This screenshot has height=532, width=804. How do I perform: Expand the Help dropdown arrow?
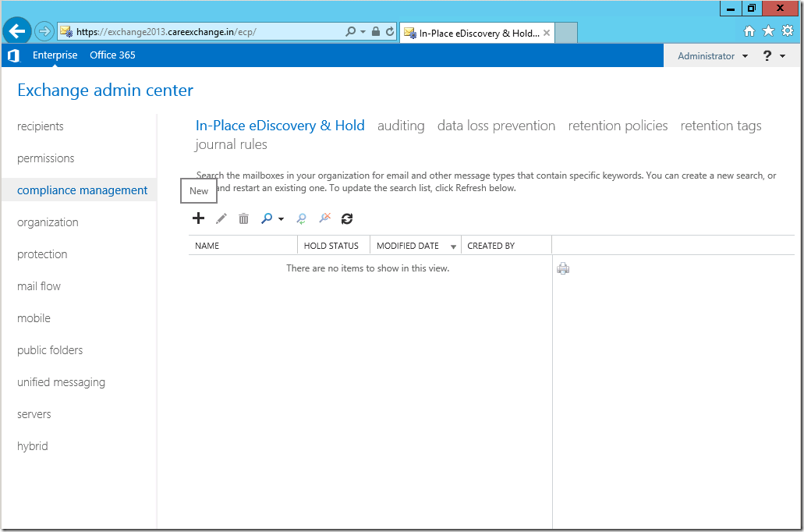[x=782, y=56]
